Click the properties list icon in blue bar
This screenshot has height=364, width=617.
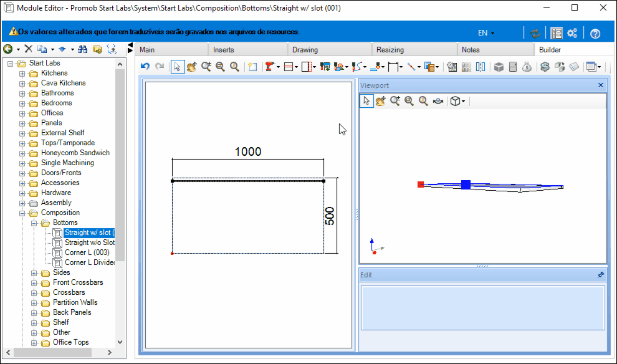(557, 34)
